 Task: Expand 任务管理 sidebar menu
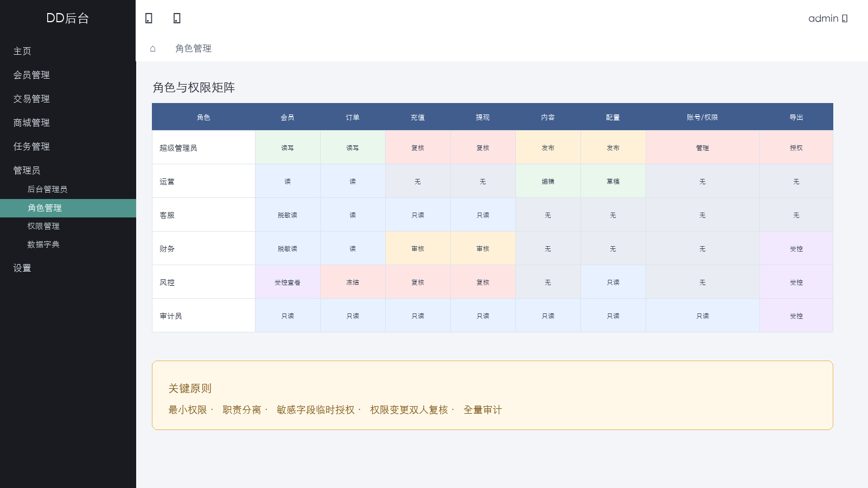pos(68,146)
